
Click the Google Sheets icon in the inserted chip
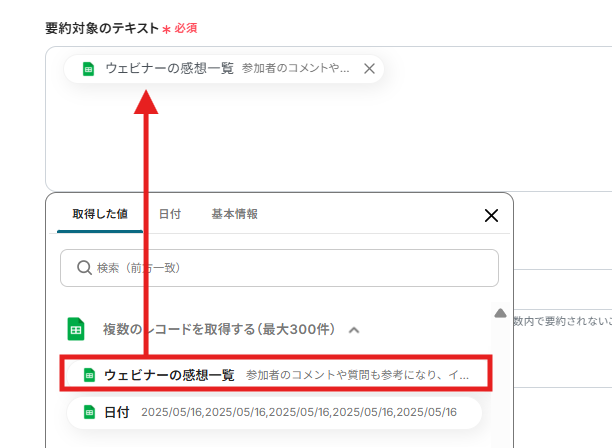pyautogui.click(x=89, y=69)
